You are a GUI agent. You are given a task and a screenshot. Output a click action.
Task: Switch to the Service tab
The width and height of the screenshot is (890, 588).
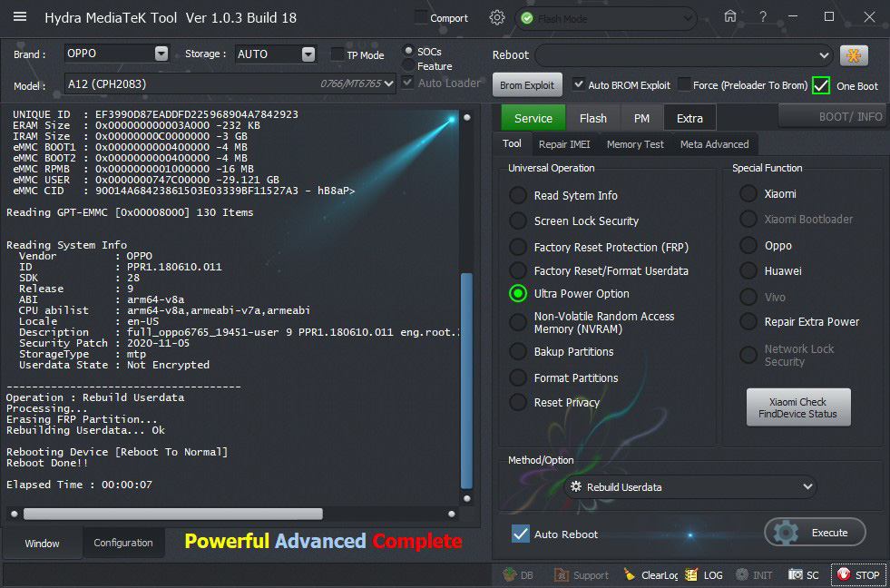click(533, 118)
